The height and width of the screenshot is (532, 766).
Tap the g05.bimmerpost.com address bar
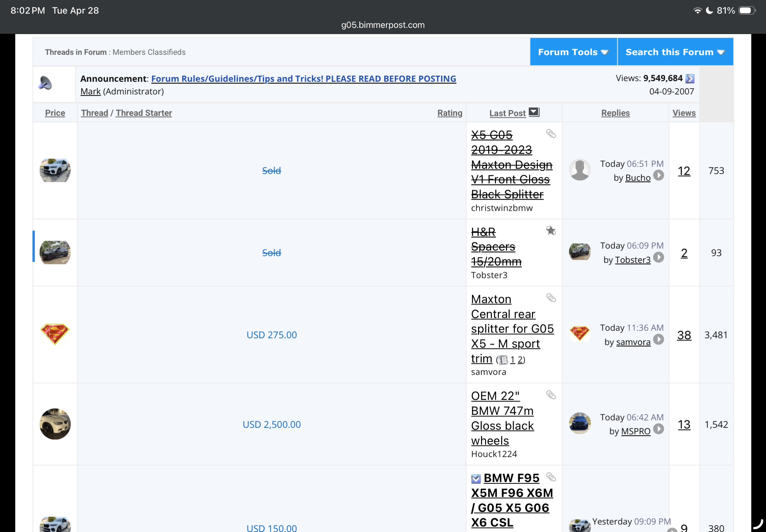pos(383,25)
